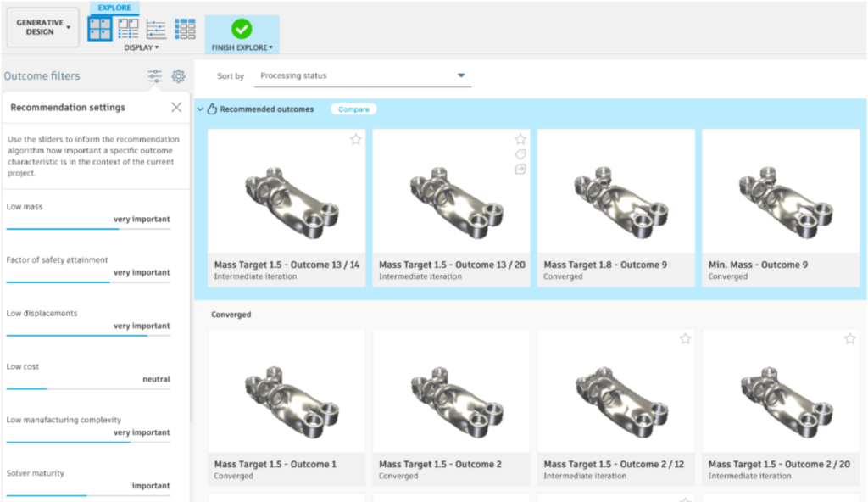Image resolution: width=868 pixels, height=502 pixels.
Task: Click the Compare button for recommended outcomes
Action: [353, 109]
